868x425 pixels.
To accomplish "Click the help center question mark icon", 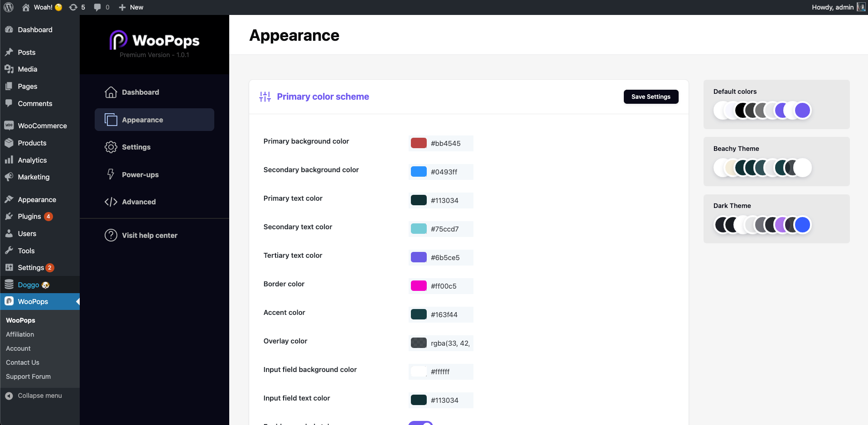I will tap(111, 235).
